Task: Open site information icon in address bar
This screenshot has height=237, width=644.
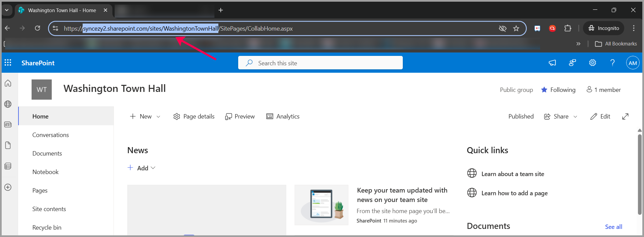Action: click(56, 29)
